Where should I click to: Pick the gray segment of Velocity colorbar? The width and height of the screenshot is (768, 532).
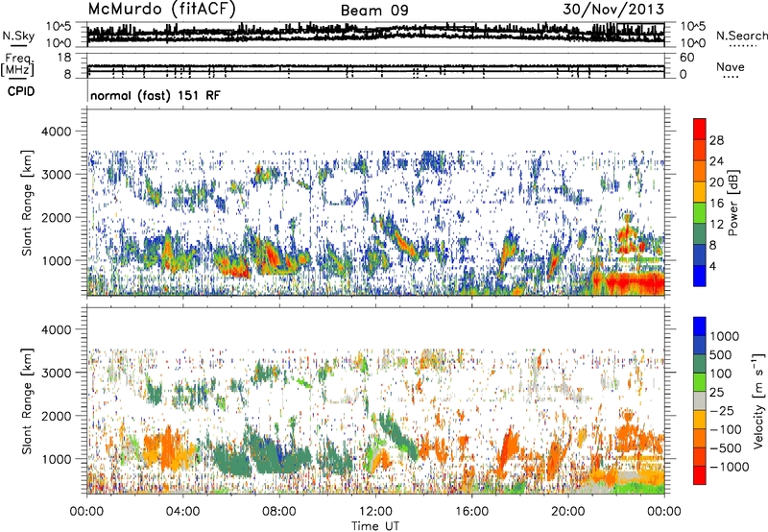pyautogui.click(x=700, y=400)
